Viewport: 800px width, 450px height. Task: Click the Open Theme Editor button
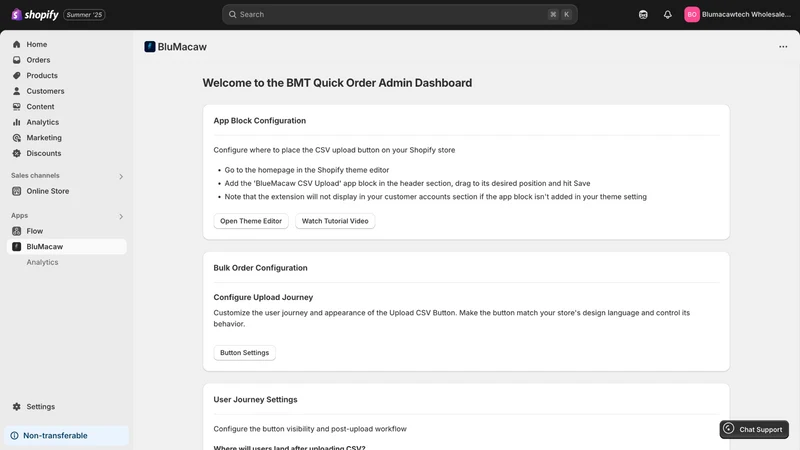(251, 221)
